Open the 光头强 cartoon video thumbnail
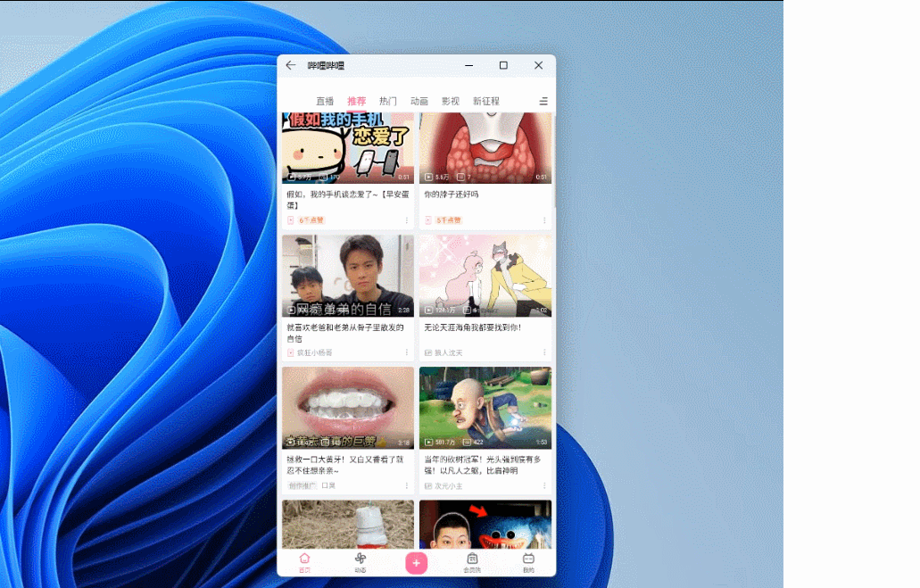920x588 pixels. (x=485, y=408)
